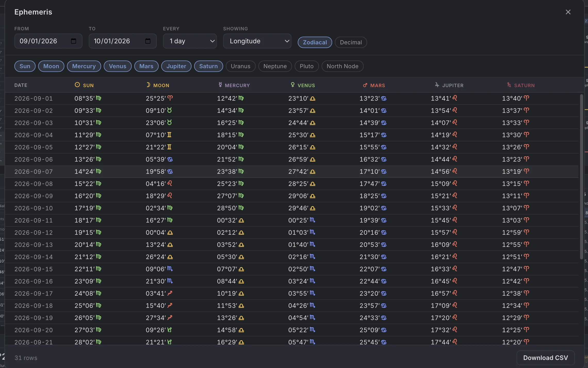Viewport: 588px width, 368px height.
Task: Open the SHOWING dropdown set to Longitude
Action: click(x=257, y=41)
